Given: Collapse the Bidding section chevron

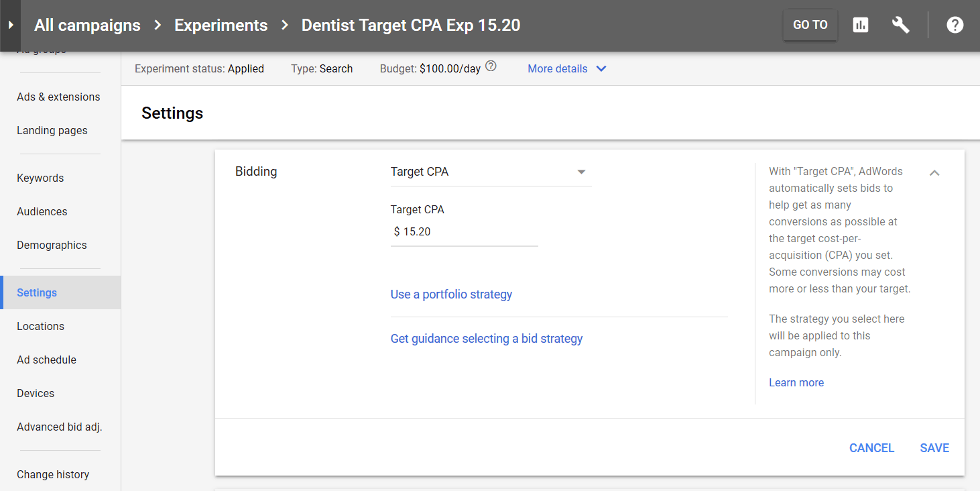Looking at the screenshot, I should pyautogui.click(x=934, y=173).
